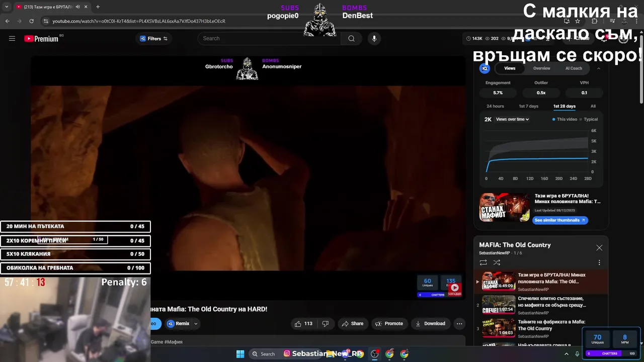Click the YouTube URL address bar
Screen dimensions: 644x362
coord(139,21)
